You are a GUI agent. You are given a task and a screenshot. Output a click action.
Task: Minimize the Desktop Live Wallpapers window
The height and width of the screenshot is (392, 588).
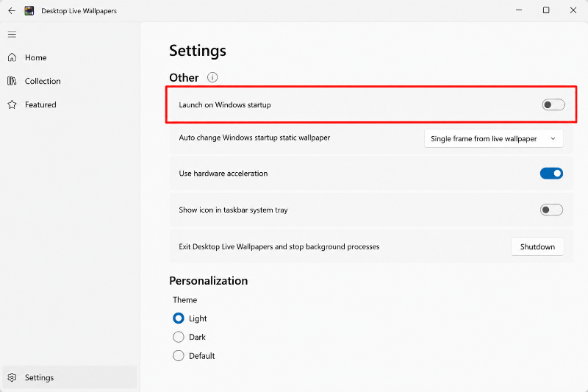[x=519, y=10]
